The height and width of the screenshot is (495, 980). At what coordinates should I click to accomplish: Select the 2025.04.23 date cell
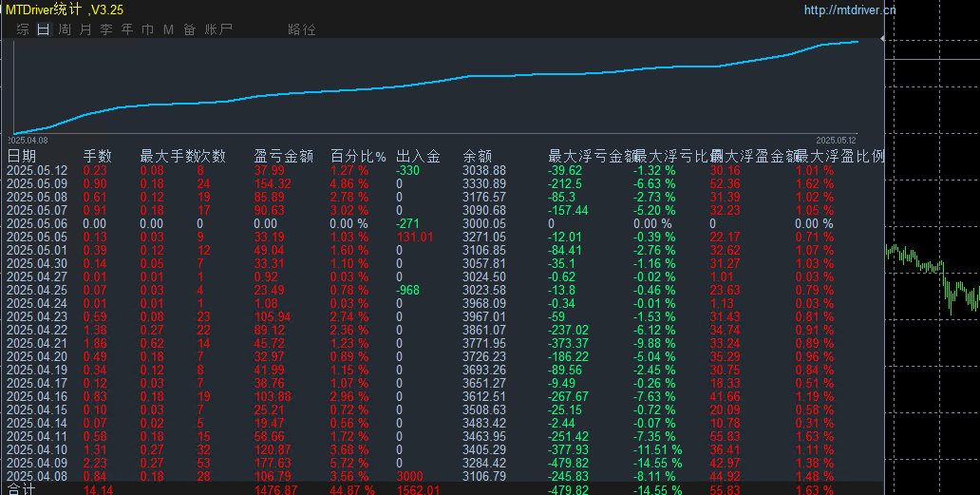(x=37, y=317)
